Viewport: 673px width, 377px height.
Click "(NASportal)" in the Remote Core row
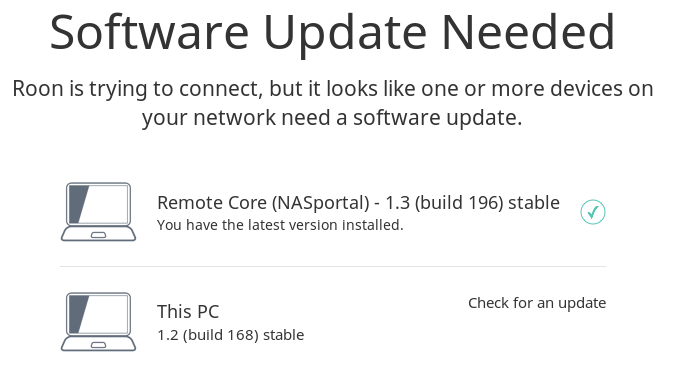pyautogui.click(x=321, y=203)
